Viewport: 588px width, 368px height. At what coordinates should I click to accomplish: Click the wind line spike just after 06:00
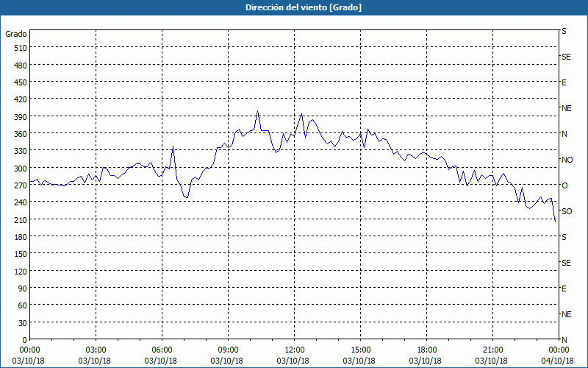point(173,146)
